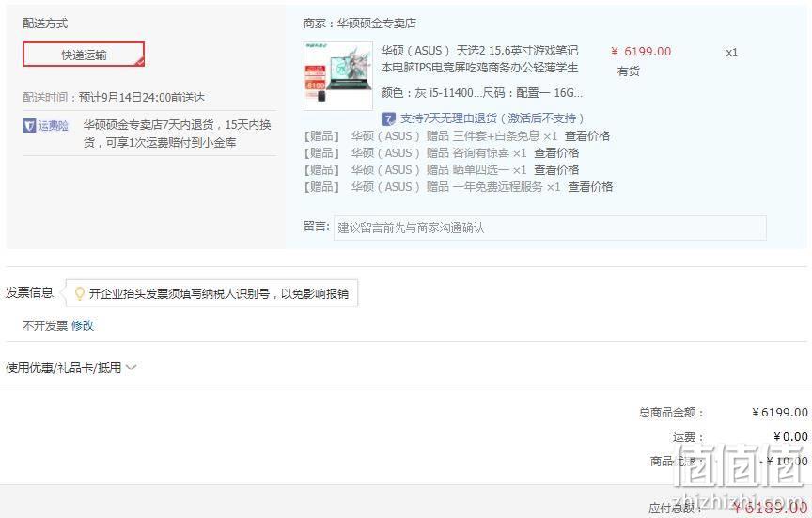This screenshot has width=812, height=518.
Task: Click 不开发票 invoice status text
Action: coord(45,325)
